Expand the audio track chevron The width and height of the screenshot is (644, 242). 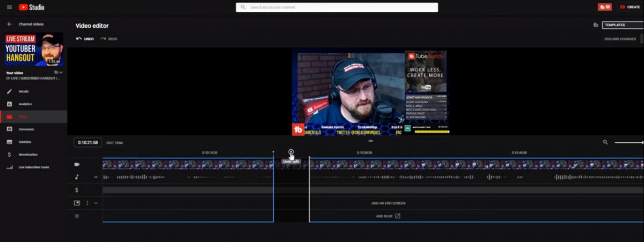tap(96, 177)
